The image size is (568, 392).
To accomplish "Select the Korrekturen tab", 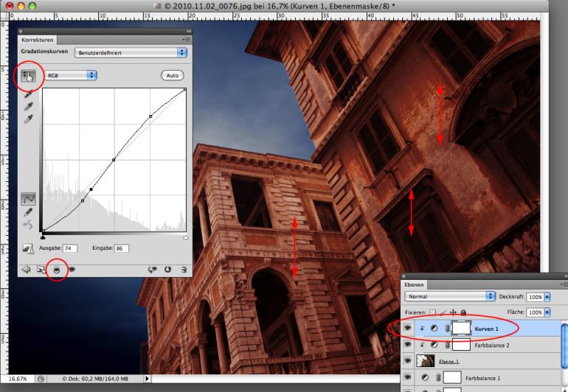I will (x=38, y=40).
